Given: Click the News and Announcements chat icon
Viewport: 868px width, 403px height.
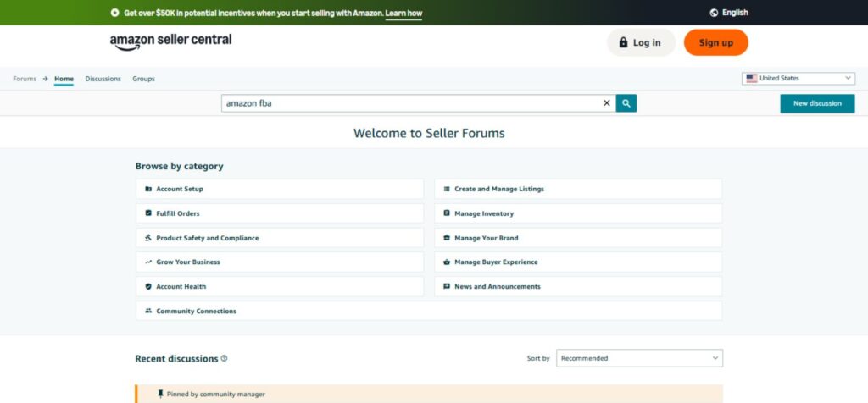Looking at the screenshot, I should [x=447, y=286].
